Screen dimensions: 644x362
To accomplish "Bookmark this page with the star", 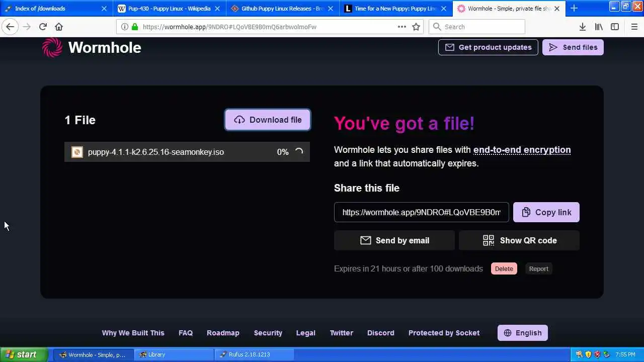I will [416, 27].
